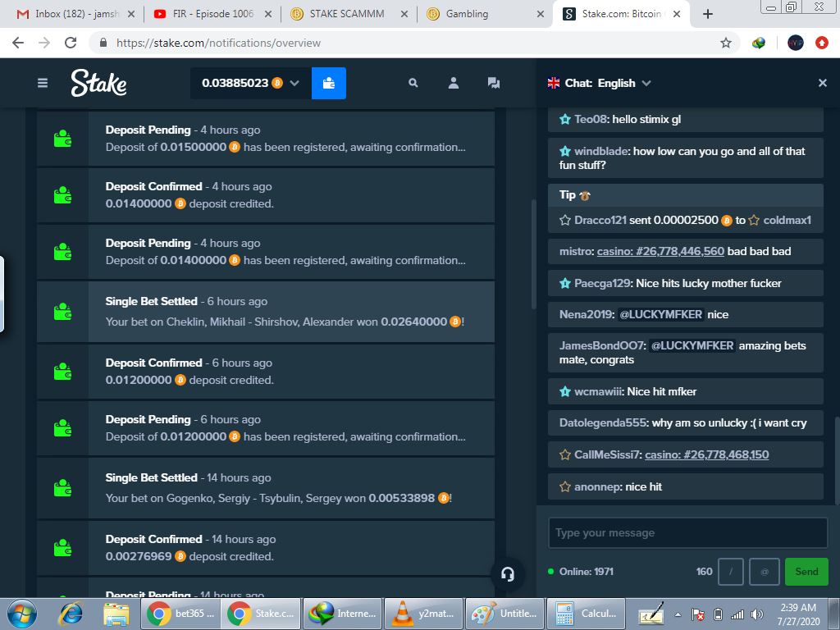Screen dimensions: 840x630
Task: Bookmark this page with the star icon
Action: [x=725, y=43]
